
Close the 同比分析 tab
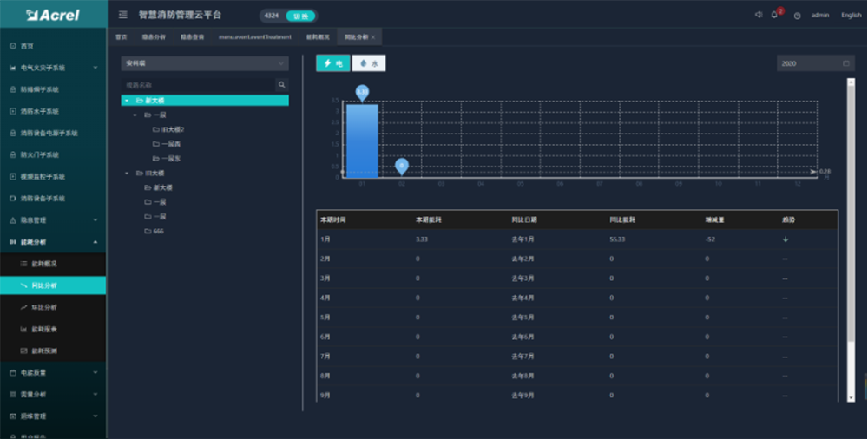373,37
